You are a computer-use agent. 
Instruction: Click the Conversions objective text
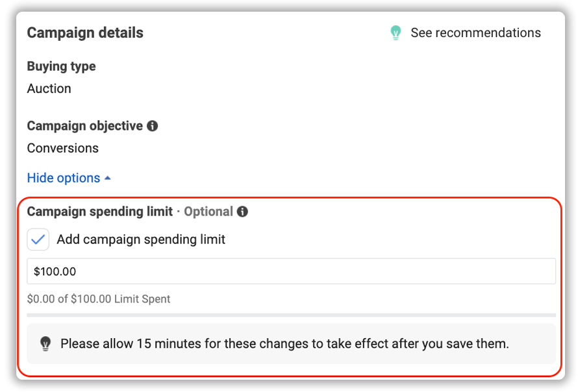pyautogui.click(x=62, y=148)
